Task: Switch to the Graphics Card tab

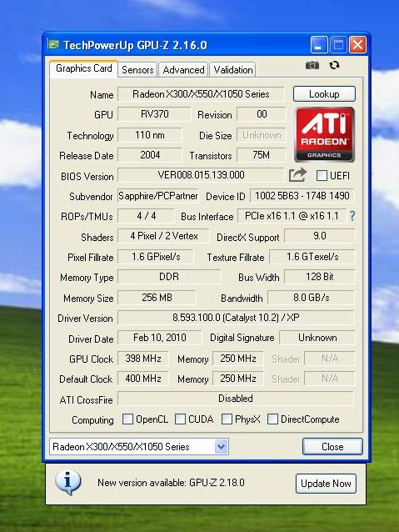Action: pos(84,68)
